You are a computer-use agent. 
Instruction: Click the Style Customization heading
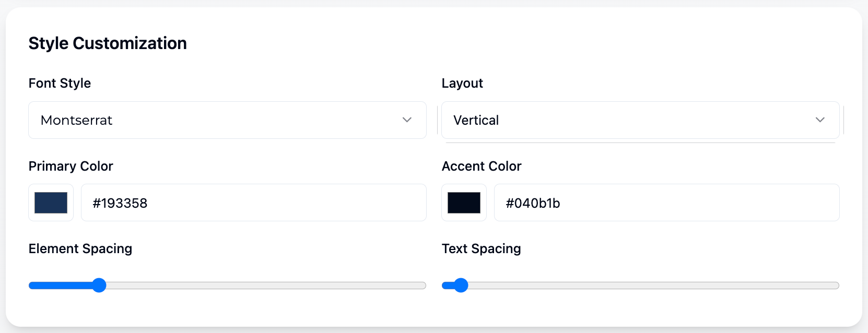108,43
